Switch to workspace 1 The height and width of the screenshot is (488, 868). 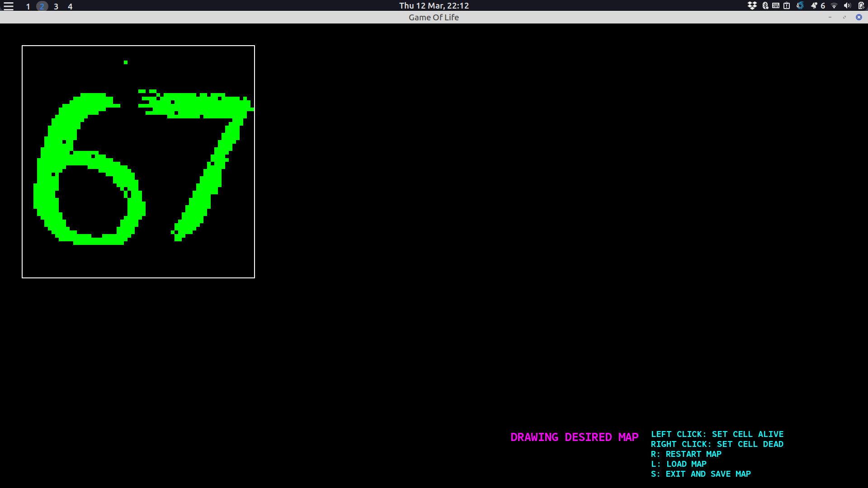[28, 6]
